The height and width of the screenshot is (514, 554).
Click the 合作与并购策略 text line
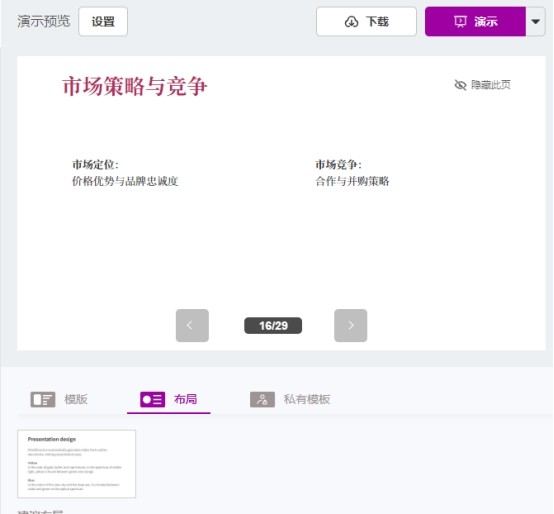tap(352, 181)
